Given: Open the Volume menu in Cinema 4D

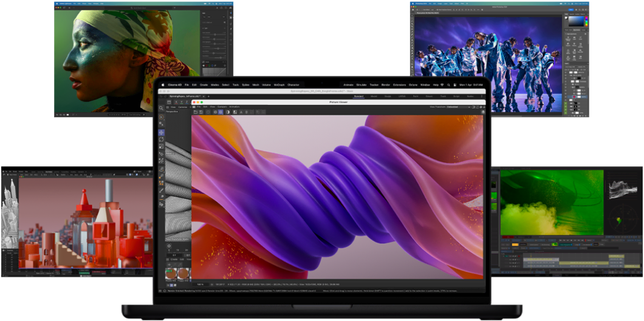Looking at the screenshot, I should 267,85.
